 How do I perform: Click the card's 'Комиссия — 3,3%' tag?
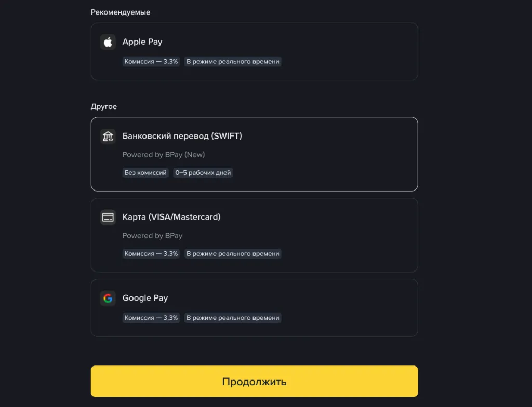tap(151, 254)
